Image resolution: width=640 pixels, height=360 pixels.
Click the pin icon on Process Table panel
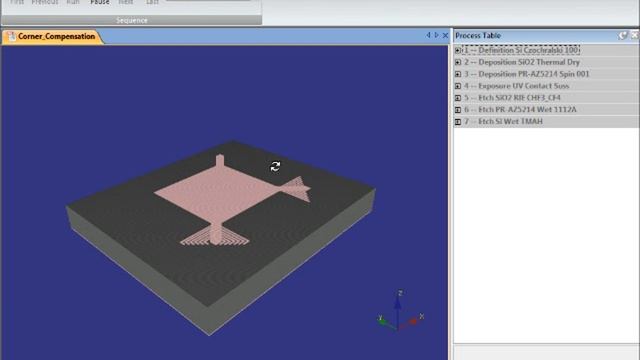622,36
